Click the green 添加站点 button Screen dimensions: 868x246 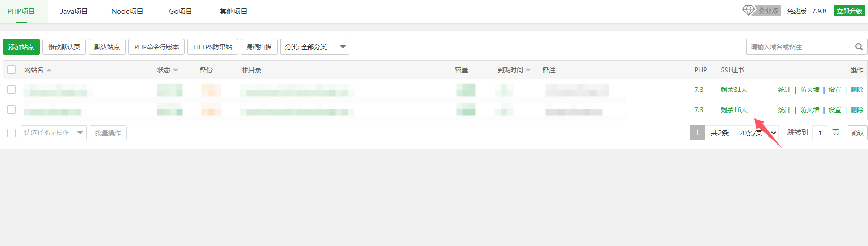tap(21, 47)
